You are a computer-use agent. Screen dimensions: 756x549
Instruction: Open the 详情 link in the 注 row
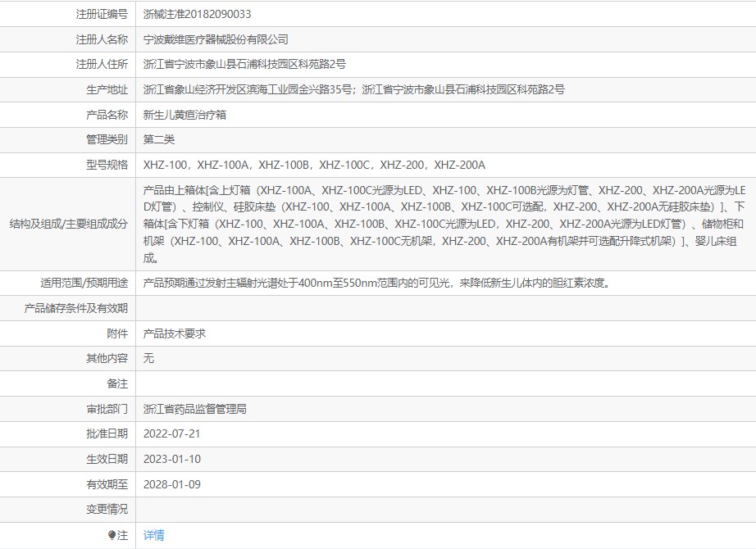coord(154,535)
